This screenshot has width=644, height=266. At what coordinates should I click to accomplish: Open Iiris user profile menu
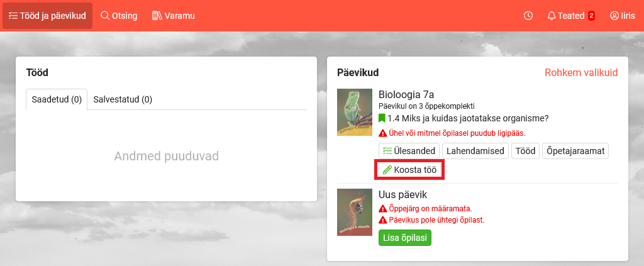[x=623, y=16]
